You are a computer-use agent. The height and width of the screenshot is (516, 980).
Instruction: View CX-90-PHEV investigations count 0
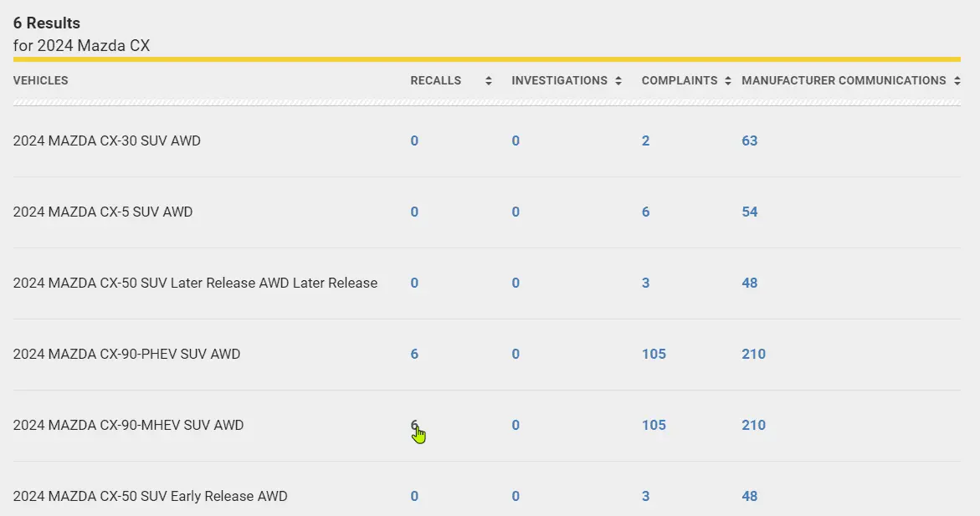tap(516, 354)
